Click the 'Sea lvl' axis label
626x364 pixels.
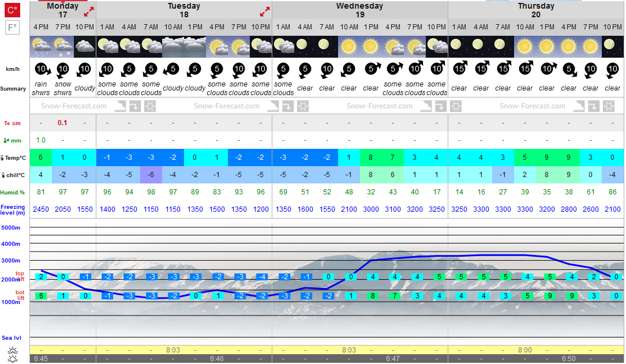click(12, 338)
